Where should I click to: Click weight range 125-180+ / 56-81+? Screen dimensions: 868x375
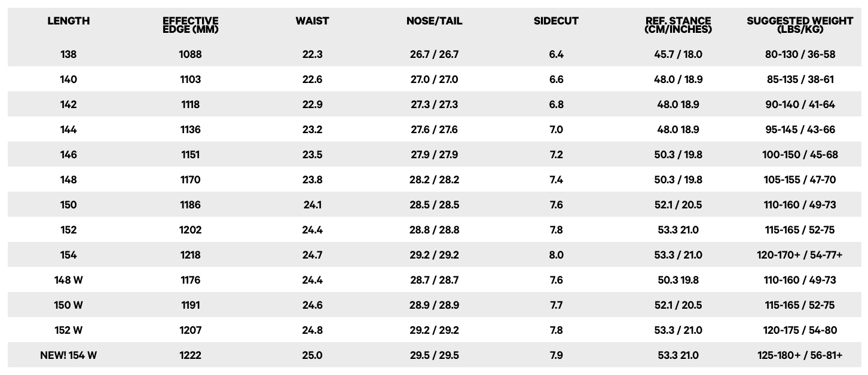click(800, 355)
